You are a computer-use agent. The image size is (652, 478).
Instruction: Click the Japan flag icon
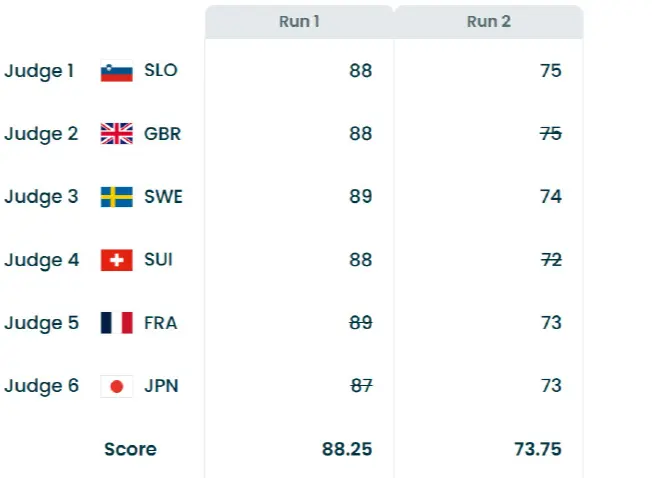pos(117,386)
